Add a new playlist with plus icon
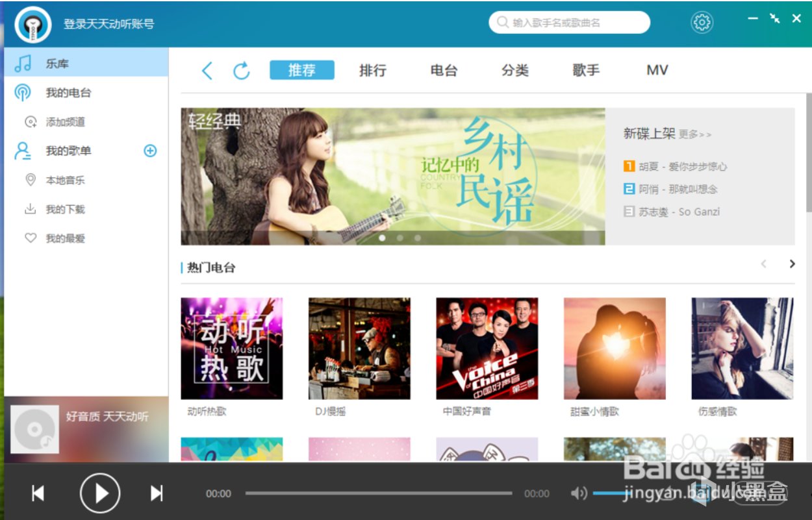 150,151
